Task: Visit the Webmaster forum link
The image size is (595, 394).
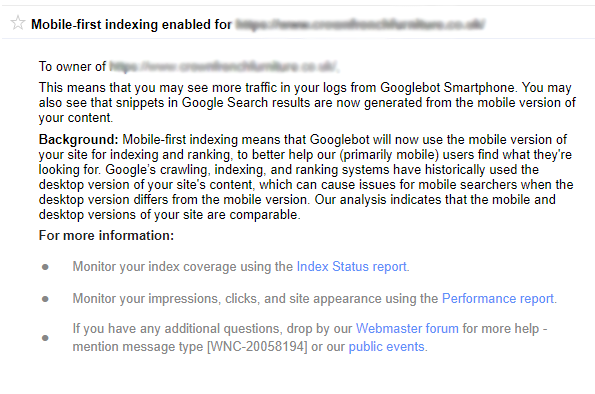Action: click(407, 328)
